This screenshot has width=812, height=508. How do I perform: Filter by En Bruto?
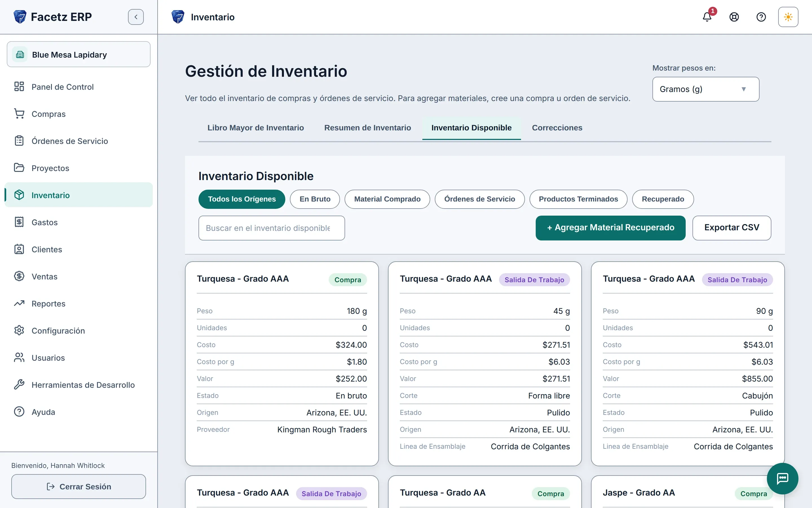[315, 199]
